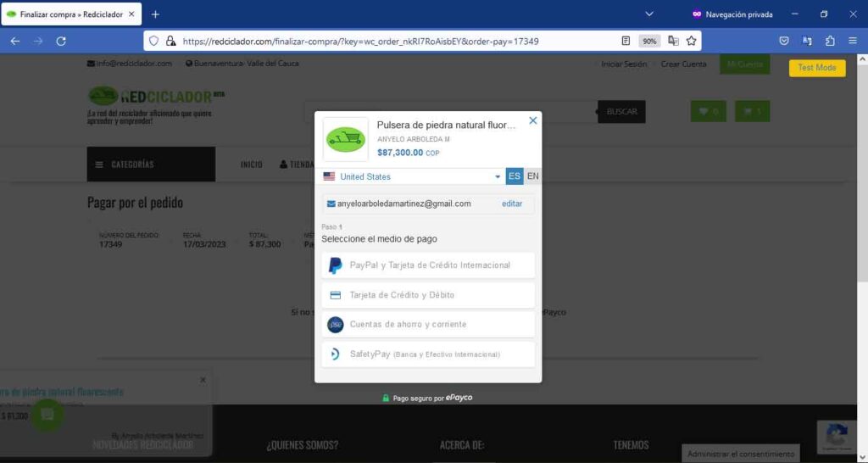Viewport: 868px width, 463px height.
Task: Click the editar email link
Action: (x=512, y=204)
